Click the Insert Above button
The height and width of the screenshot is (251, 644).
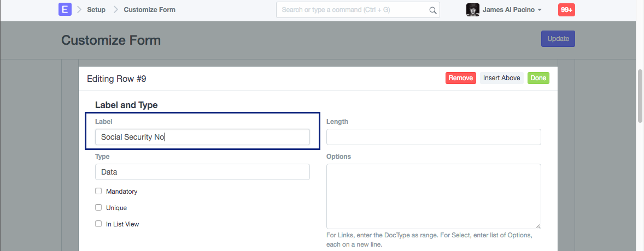[x=501, y=78]
